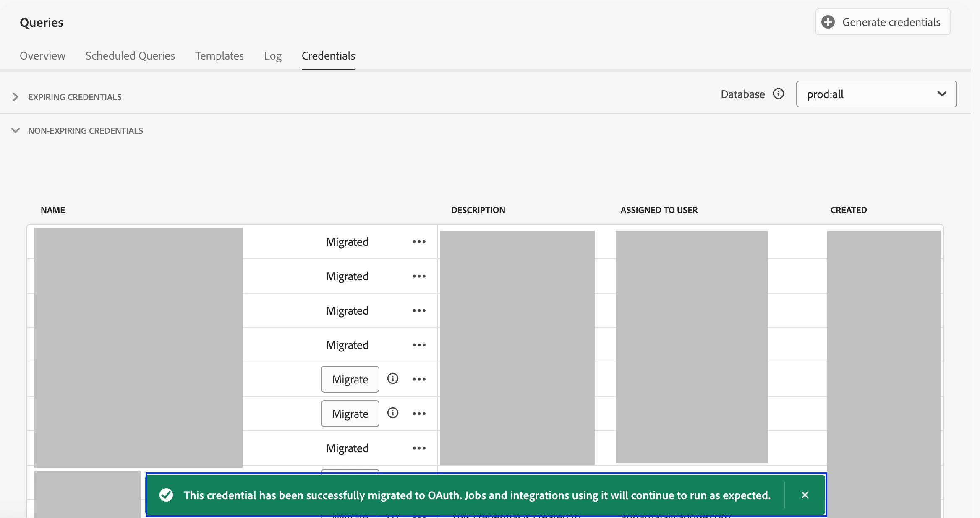
Task: Open ellipsis menu for fourth Migrated row
Action: [x=419, y=345]
